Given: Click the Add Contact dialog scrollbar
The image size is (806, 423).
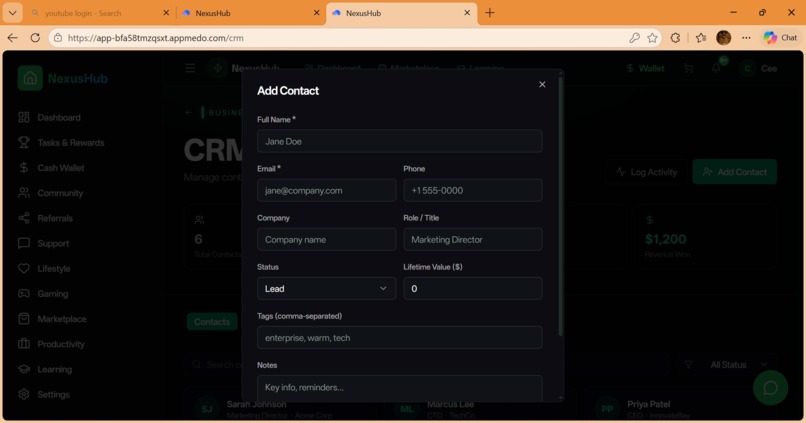Looking at the screenshot, I should (x=560, y=206).
